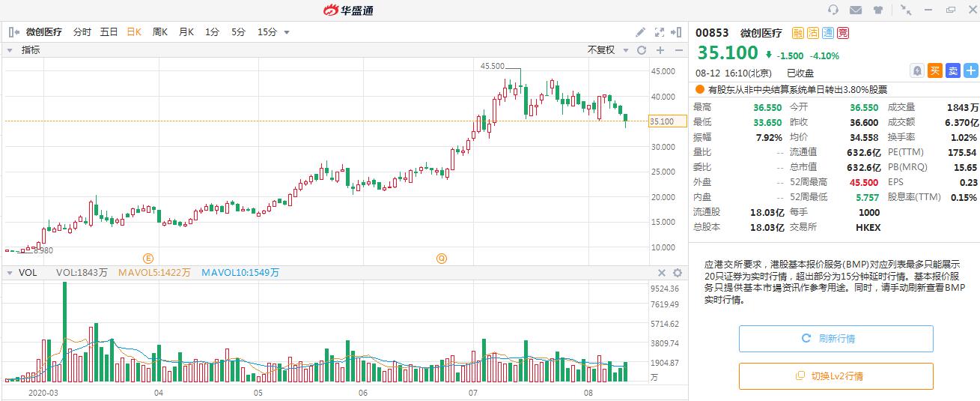Screen dimensions: 980x401
Task: Expand chart to fullscreen
Action: (660, 32)
